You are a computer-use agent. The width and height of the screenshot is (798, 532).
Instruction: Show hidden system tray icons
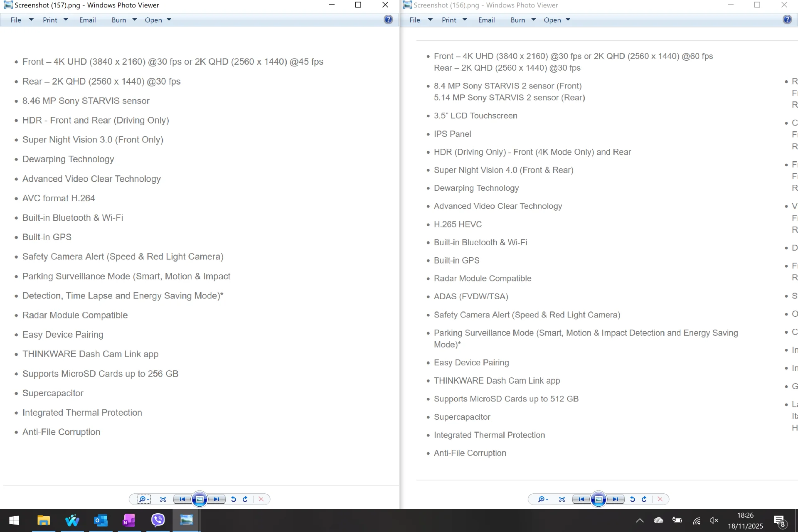640,520
